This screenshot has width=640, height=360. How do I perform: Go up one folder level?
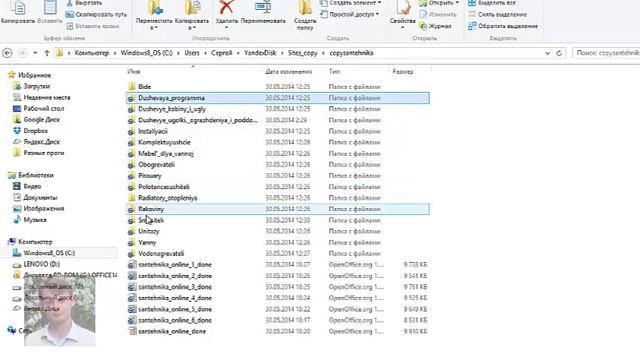tap(47, 53)
